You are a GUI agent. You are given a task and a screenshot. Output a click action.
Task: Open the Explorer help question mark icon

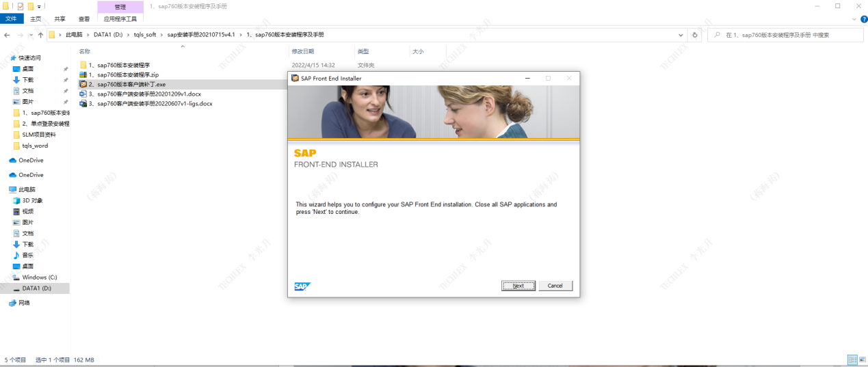point(864,19)
